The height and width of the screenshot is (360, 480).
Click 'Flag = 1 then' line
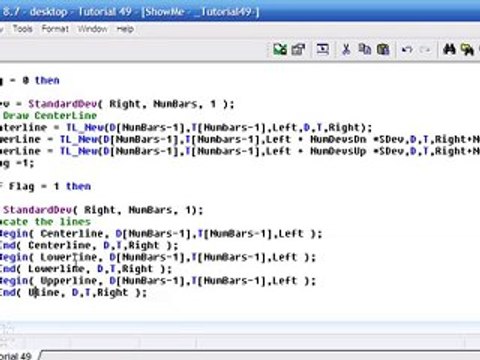pos(49,186)
